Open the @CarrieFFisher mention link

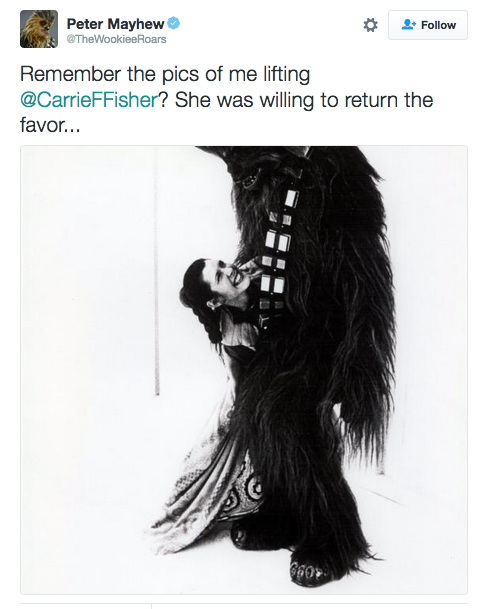tap(89, 100)
